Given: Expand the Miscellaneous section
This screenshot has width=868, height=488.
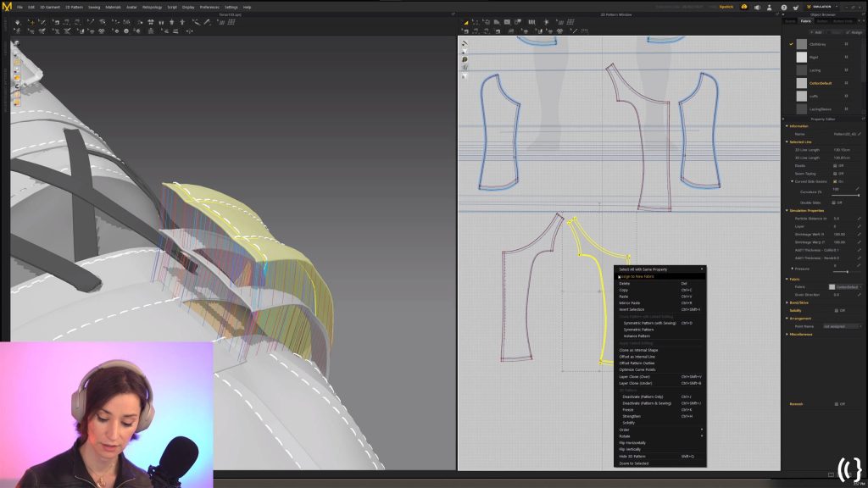Looking at the screenshot, I should (x=787, y=334).
